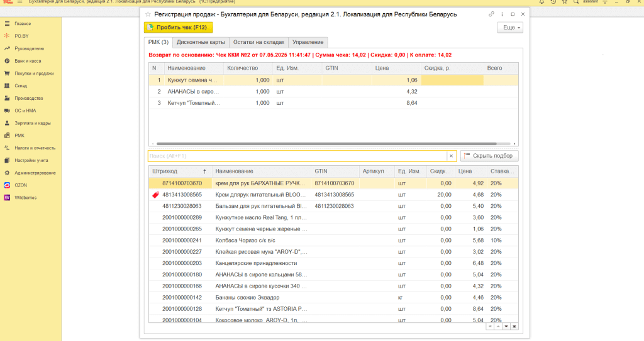Click the Пробить чек (F12) button
644x341 pixels.
click(x=178, y=28)
